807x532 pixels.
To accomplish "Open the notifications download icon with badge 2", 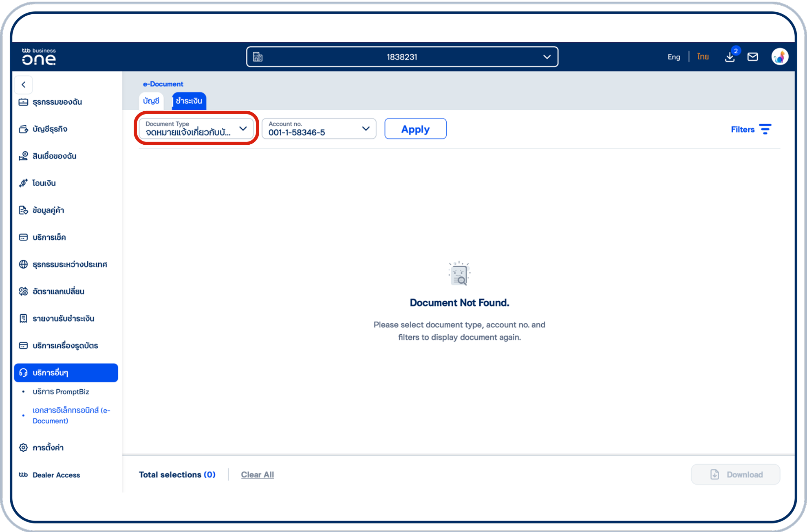I will point(730,57).
